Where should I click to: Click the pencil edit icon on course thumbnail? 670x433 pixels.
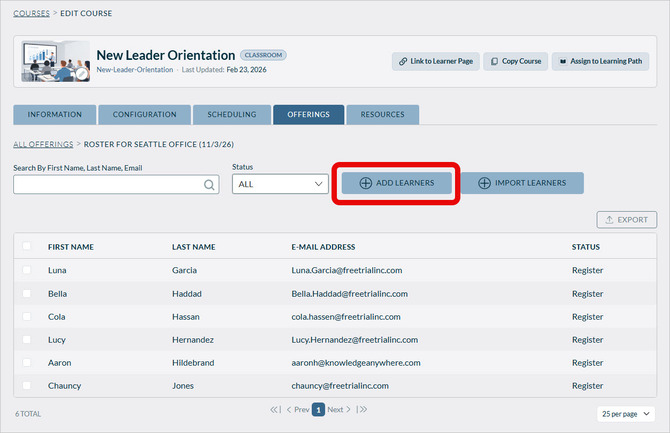82,74
